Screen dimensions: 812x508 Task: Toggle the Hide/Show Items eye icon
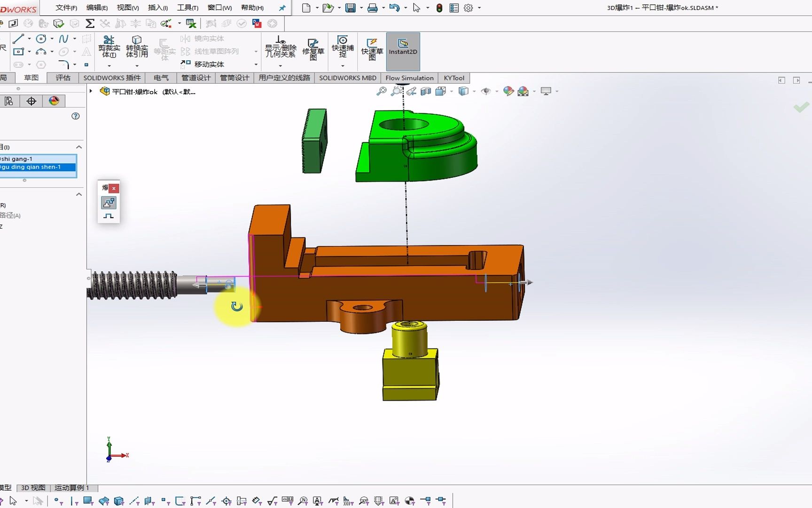click(486, 91)
